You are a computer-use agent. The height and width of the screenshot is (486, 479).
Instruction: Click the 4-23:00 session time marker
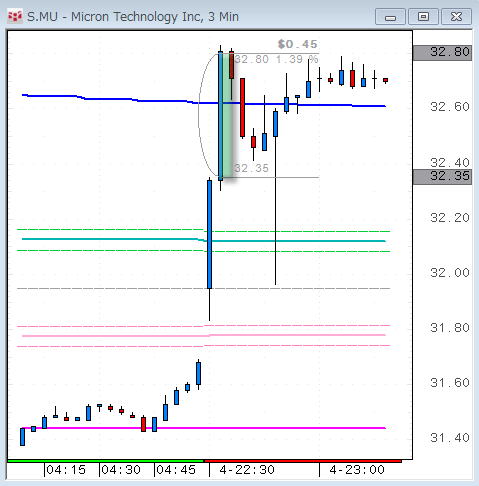(357, 470)
